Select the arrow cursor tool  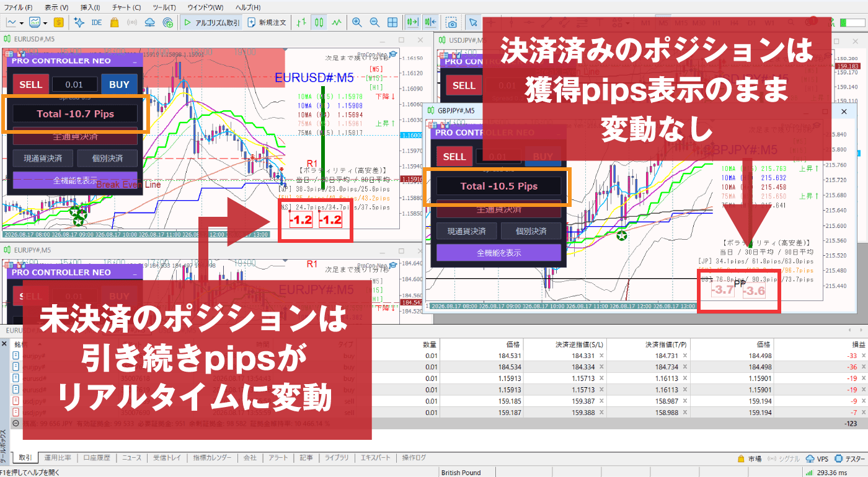click(x=473, y=22)
